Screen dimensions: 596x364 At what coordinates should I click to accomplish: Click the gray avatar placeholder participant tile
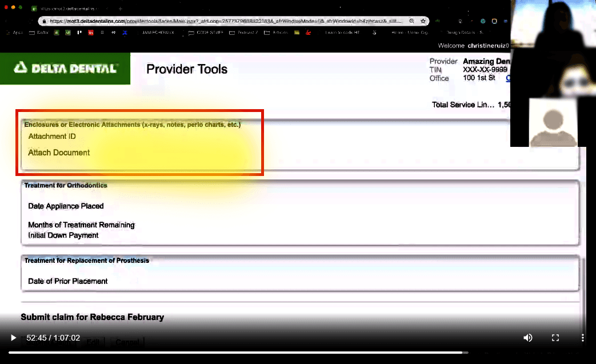point(553,122)
